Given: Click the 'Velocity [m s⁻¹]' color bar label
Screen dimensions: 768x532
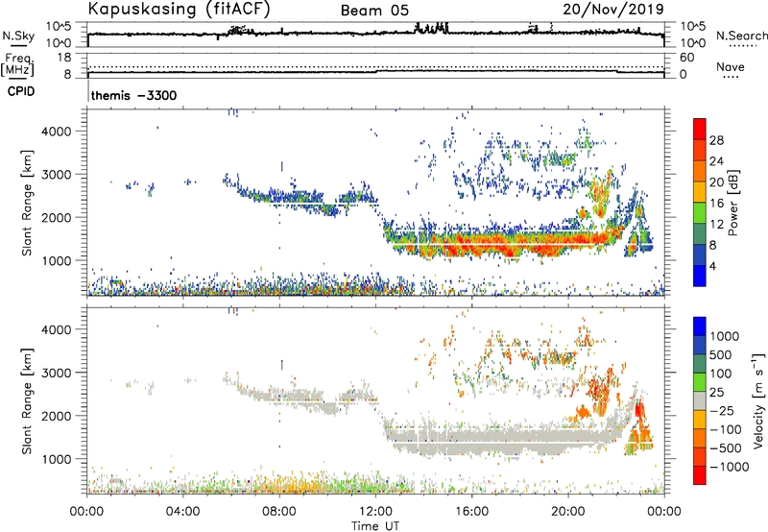Looking at the screenshot, I should [x=758, y=400].
